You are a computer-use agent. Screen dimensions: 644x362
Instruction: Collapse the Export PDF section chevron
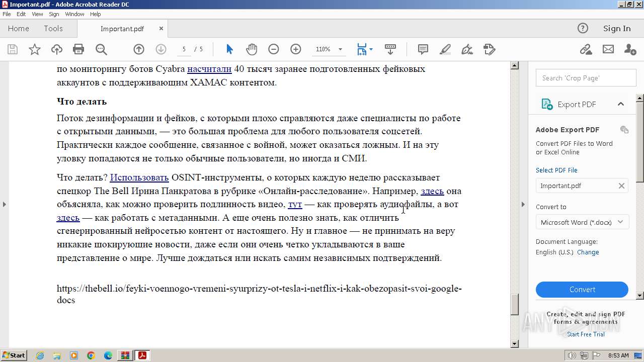[x=621, y=104]
